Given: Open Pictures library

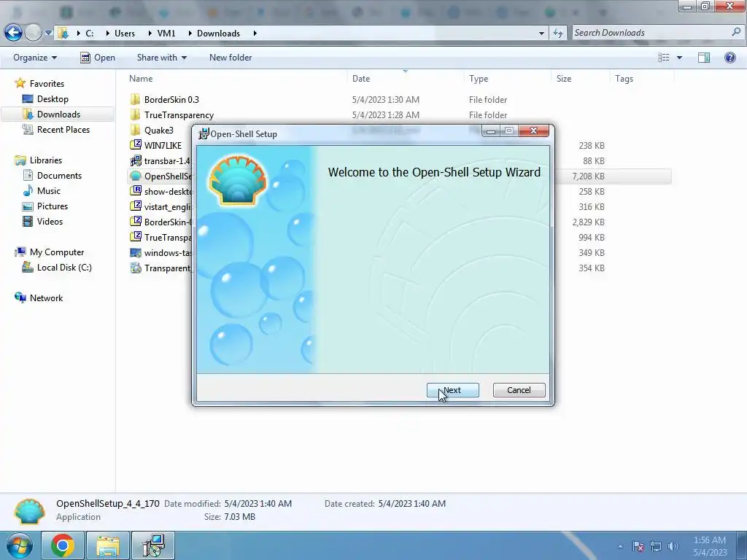Looking at the screenshot, I should [x=53, y=206].
